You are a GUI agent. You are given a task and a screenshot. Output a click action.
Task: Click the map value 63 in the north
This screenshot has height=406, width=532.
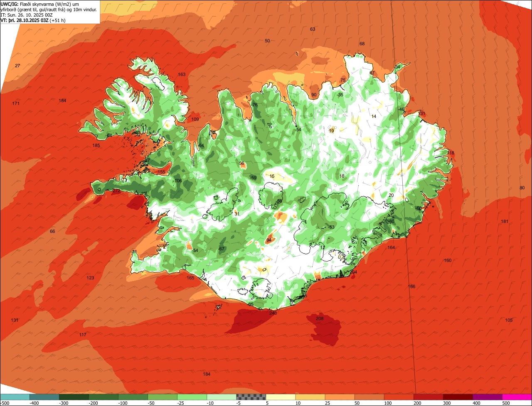313,29
